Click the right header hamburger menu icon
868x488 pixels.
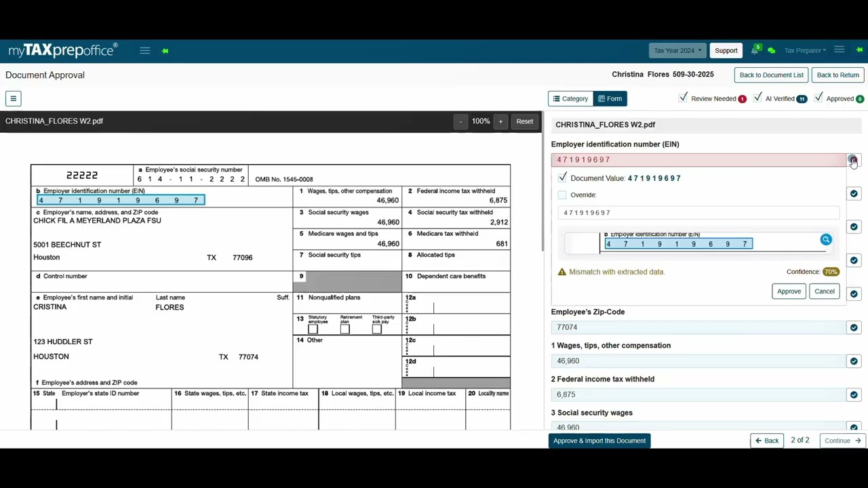pos(840,50)
